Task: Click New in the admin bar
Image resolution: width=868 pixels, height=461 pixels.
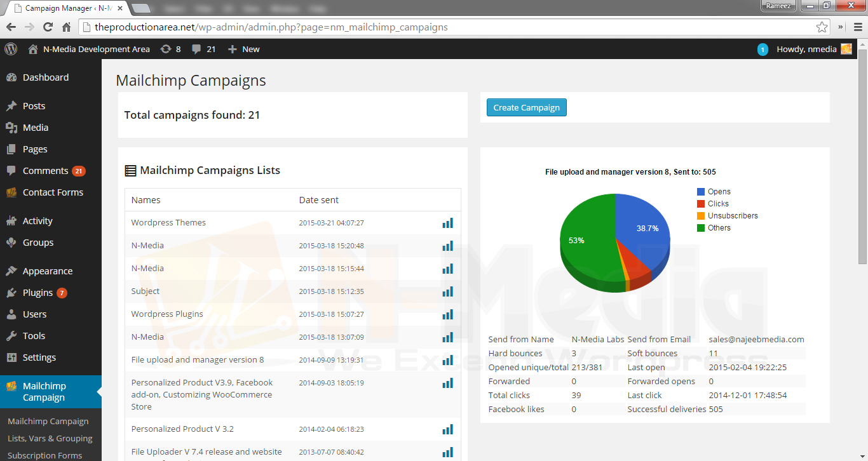Action: [243, 49]
